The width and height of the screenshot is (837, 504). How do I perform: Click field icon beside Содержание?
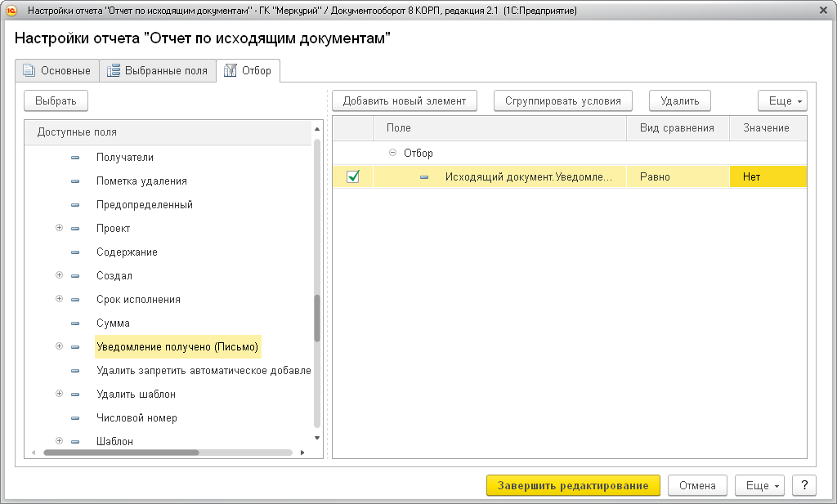coord(75,252)
